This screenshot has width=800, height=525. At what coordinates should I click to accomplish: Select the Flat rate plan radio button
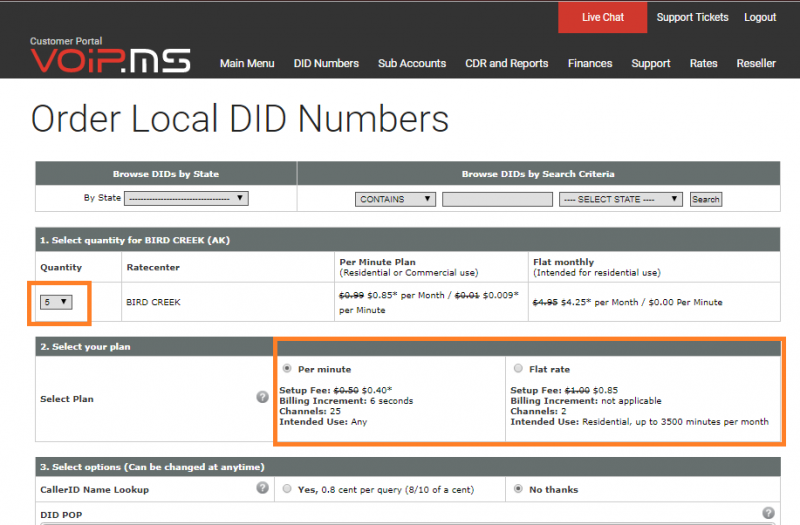pos(518,368)
